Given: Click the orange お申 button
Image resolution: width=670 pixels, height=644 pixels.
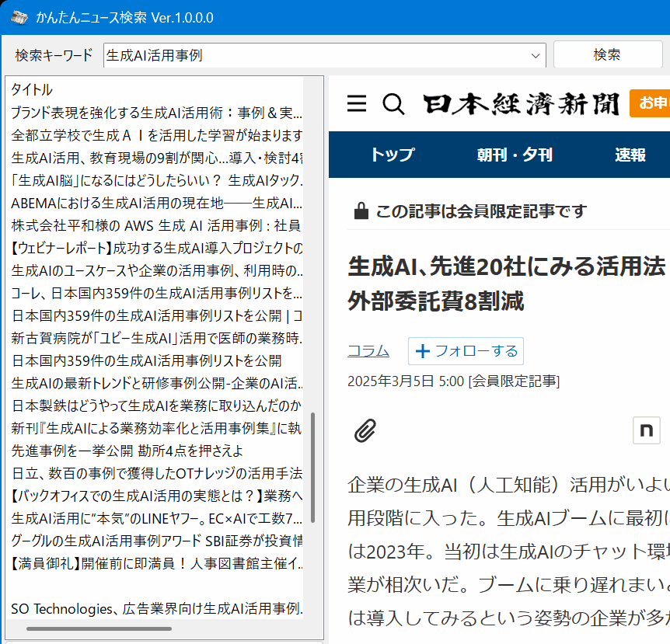Looking at the screenshot, I should (650, 103).
